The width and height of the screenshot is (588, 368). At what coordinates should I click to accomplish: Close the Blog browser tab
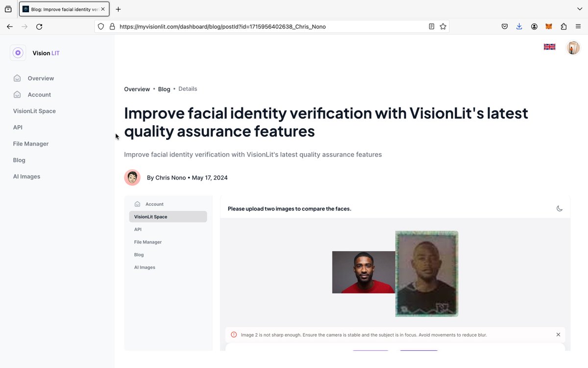103,9
